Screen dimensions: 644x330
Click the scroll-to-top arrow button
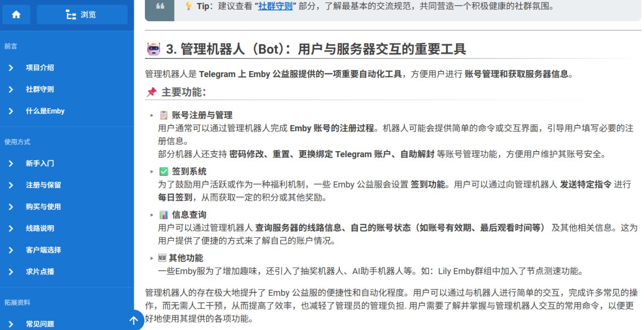click(133, 320)
